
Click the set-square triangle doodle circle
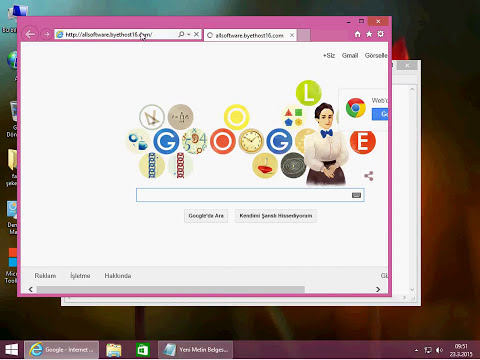click(x=152, y=117)
